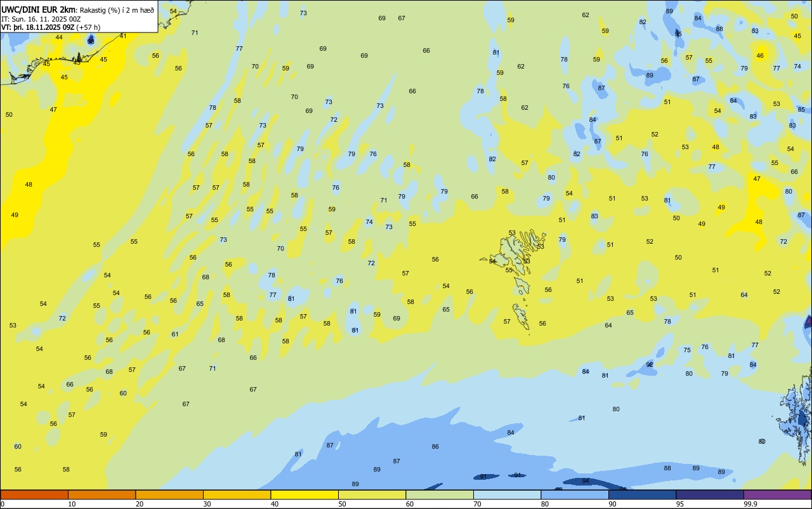Pick the light green 60–70 legend swatch
This screenshot has height=509, width=812.
click(440, 494)
